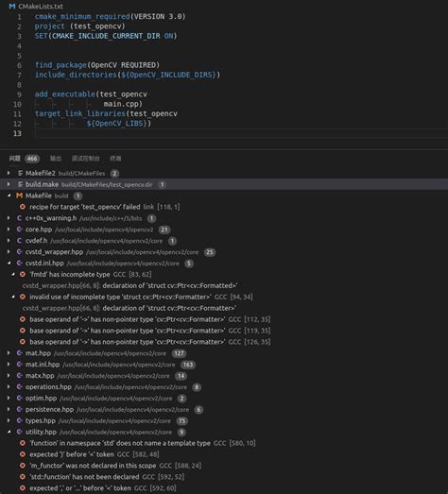Open the 'std::function' has not been declared error
448x494 pixels.
coord(84,477)
